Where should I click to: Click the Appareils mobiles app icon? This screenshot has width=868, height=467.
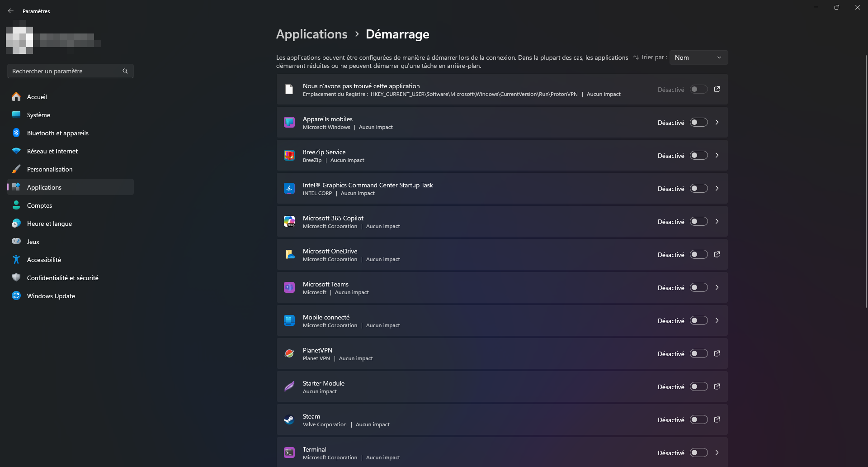pos(289,122)
